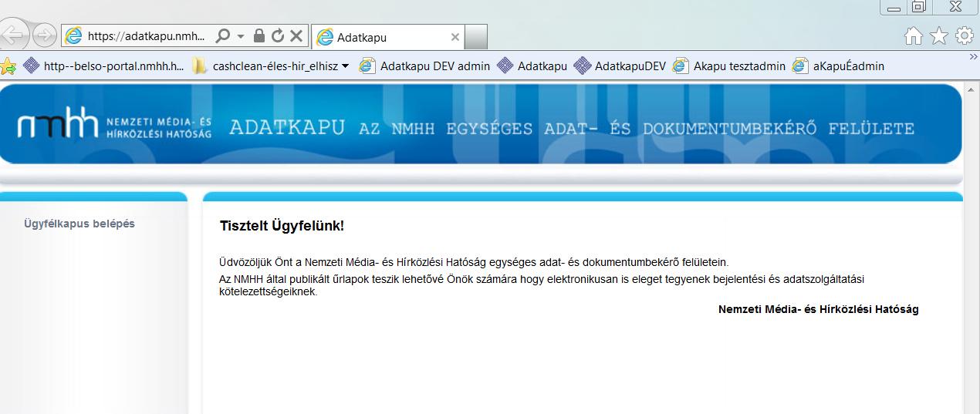Click the search magnifier in address bar
Image resolution: width=980 pixels, height=414 pixels.
coord(222,35)
